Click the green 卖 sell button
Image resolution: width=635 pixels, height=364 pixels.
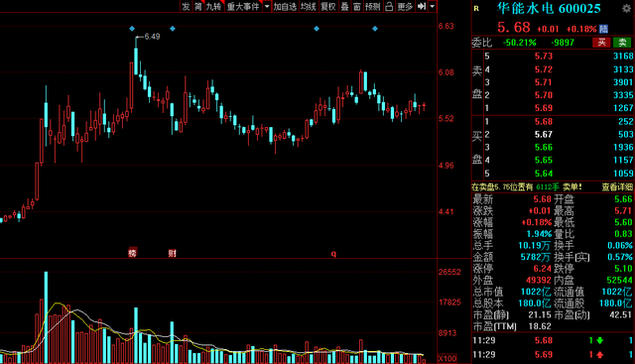tap(622, 42)
